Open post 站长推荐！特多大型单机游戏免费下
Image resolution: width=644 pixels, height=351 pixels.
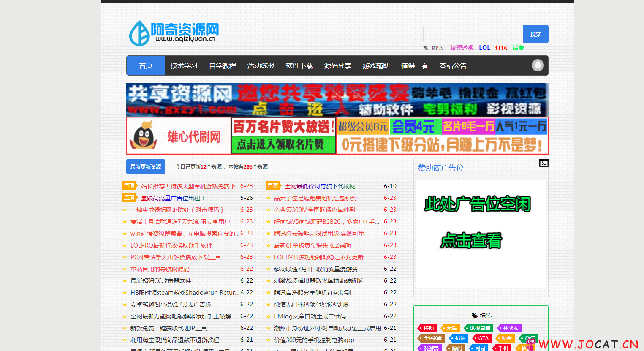pos(190,186)
